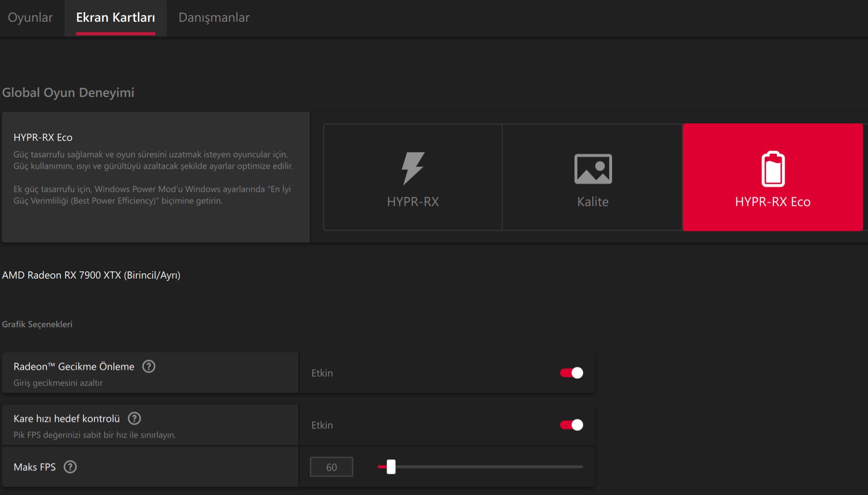Toggle Kare hızı hedef kontrolü switch
Screen dimensions: 868x495
(572, 425)
